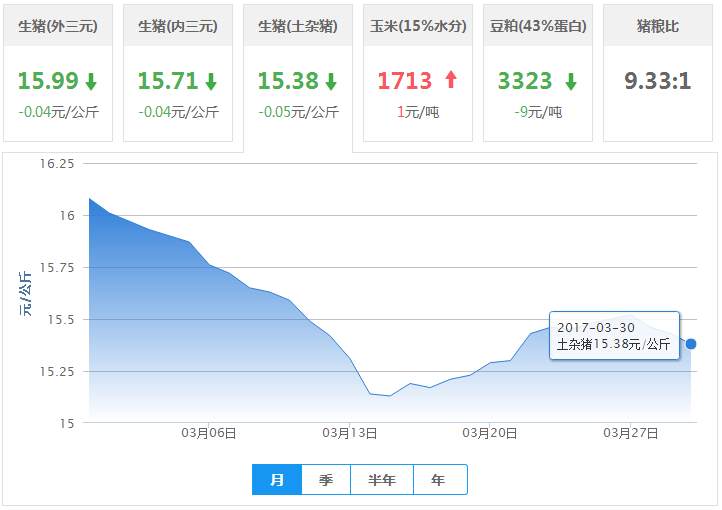This screenshot has height=510, width=722.
Task: Click green down arrow beside 15.38
Action: point(331,82)
